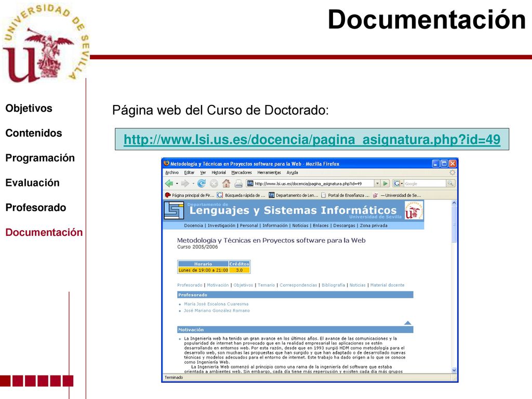Viewport: 532px width, 399px height.
Task: Jump to Correspondencias anchor link
Action: pos(298,285)
